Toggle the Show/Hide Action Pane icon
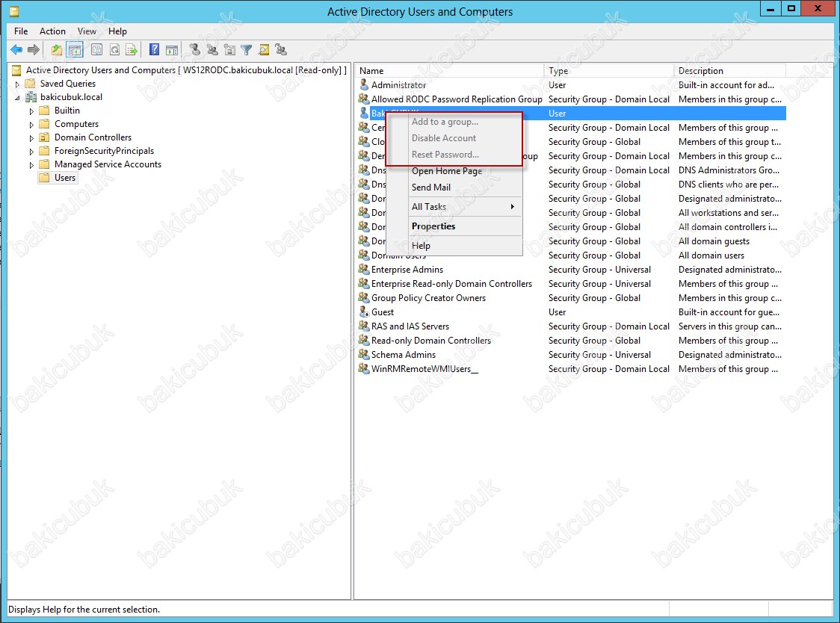Screen dimensions: 840x623 pos(172,50)
